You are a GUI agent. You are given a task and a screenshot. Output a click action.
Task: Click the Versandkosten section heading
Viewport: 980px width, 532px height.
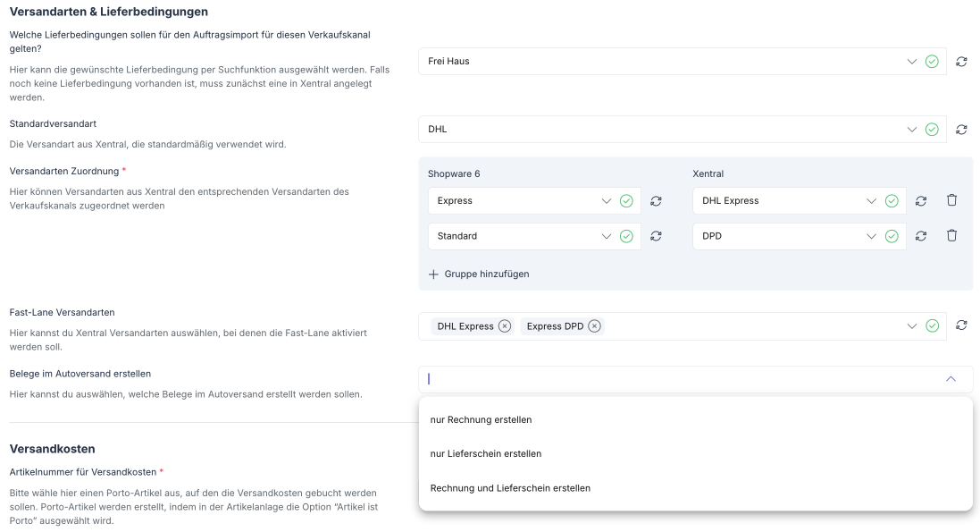pyautogui.click(x=53, y=449)
